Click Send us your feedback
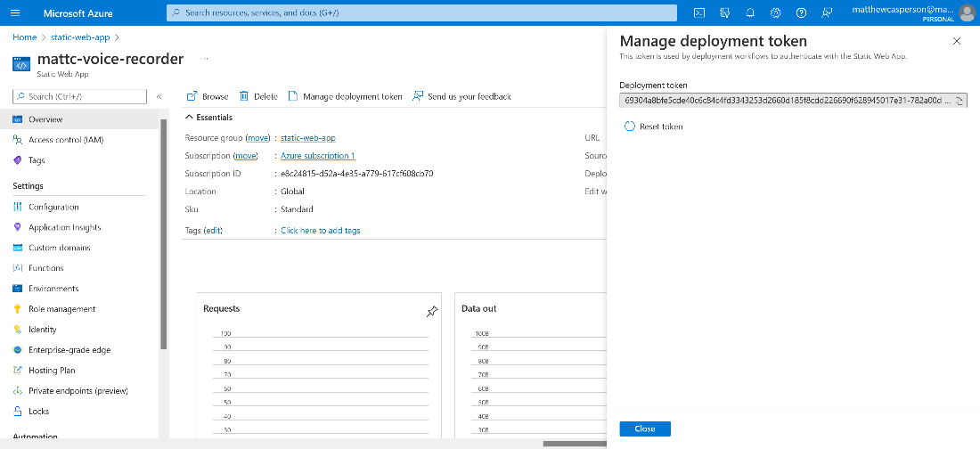This screenshot has width=980, height=449. click(x=461, y=96)
